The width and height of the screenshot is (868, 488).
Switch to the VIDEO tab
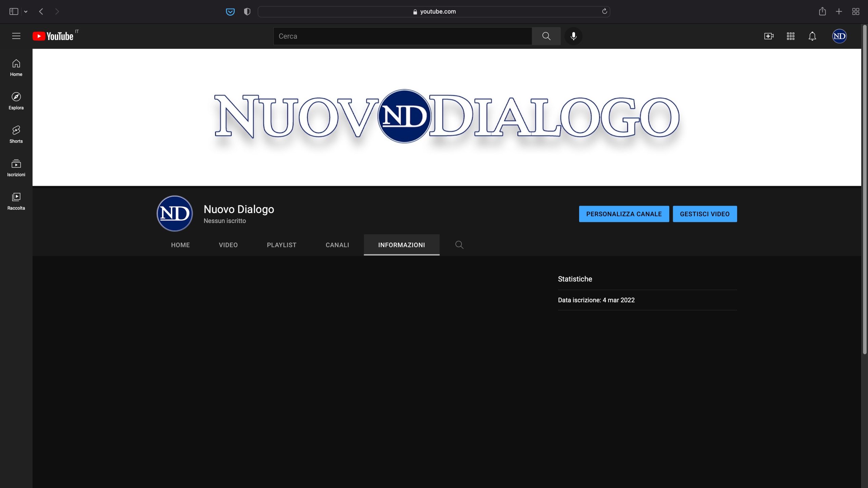228,245
